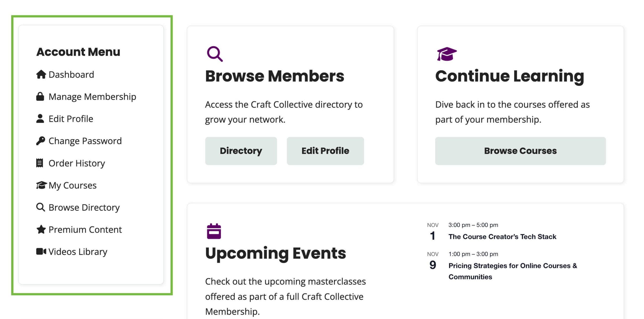Select Order History in the Account Menu
The image size is (644, 319).
click(x=77, y=163)
